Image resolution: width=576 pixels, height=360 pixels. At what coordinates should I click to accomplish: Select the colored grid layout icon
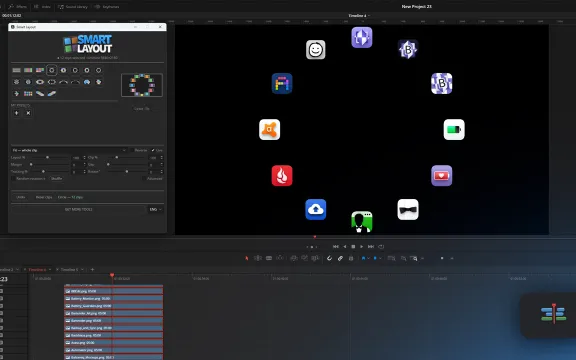[28, 94]
